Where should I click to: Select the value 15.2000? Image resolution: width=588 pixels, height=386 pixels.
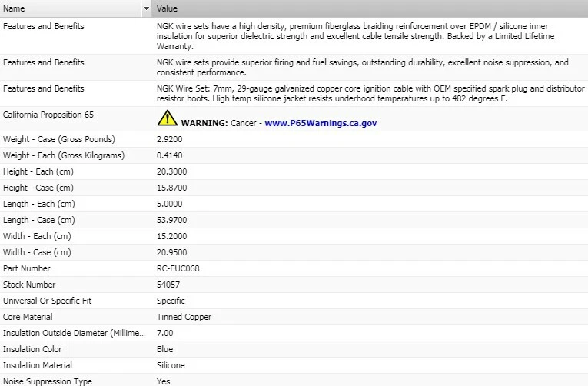coord(171,236)
